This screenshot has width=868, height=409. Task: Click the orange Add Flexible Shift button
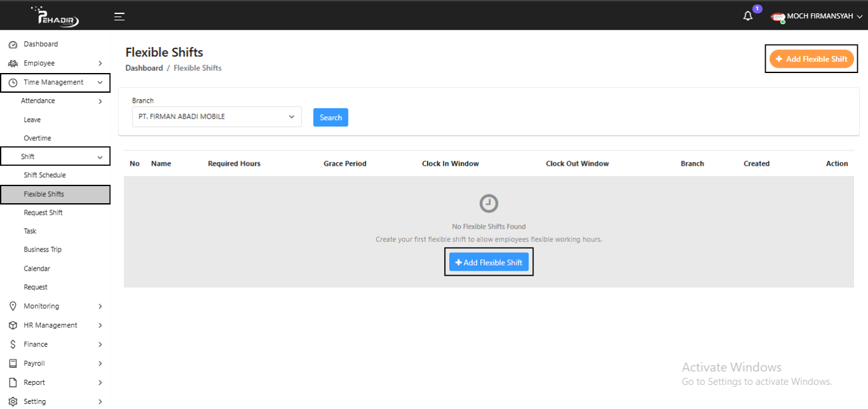point(811,59)
